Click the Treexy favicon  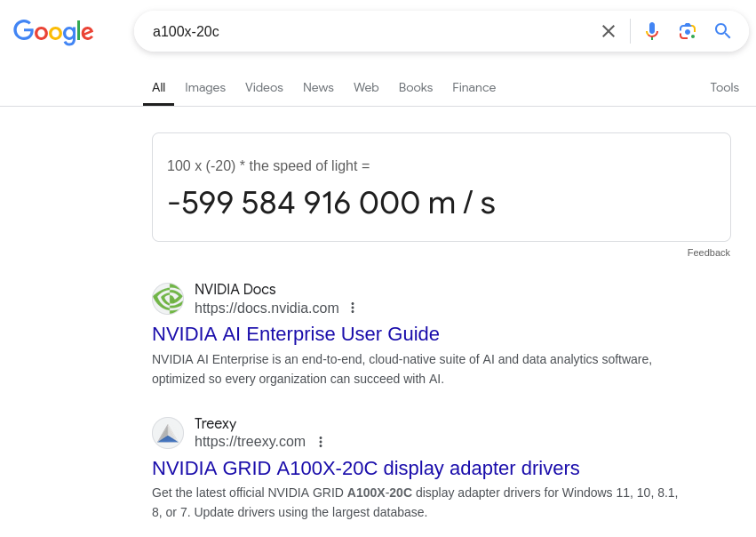tap(168, 433)
